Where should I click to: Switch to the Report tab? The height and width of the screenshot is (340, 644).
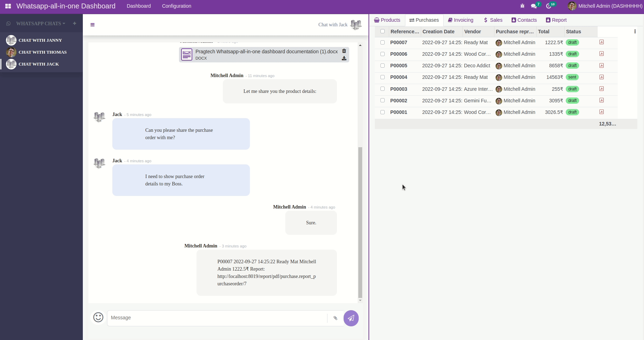click(x=556, y=20)
